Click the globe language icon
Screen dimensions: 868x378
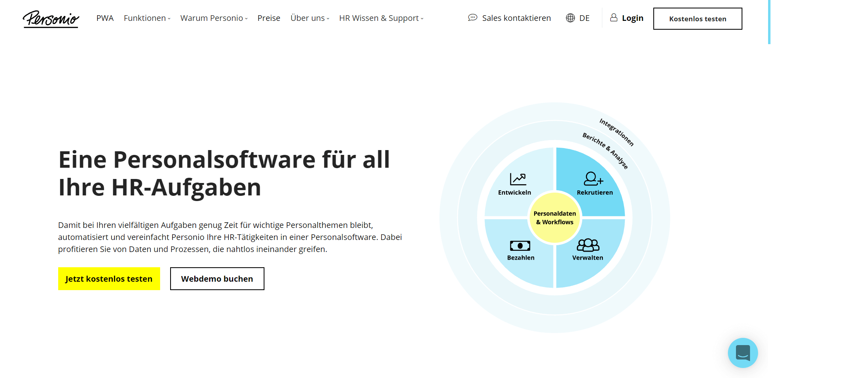coord(570,18)
